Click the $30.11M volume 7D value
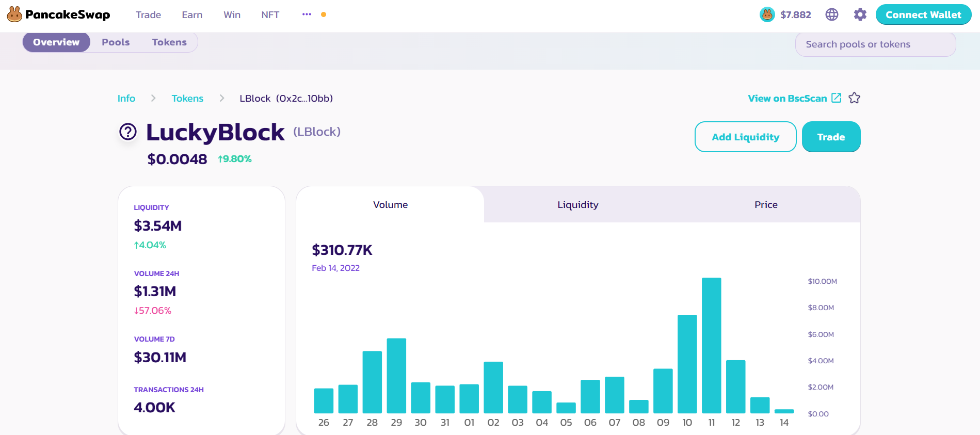980x435 pixels. click(x=160, y=357)
